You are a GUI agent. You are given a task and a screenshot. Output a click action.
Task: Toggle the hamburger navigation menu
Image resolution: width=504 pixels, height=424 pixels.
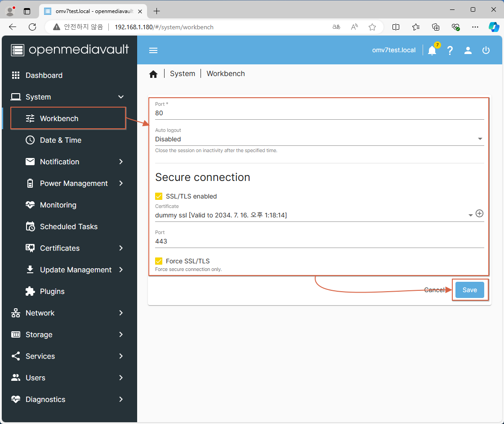pos(153,50)
